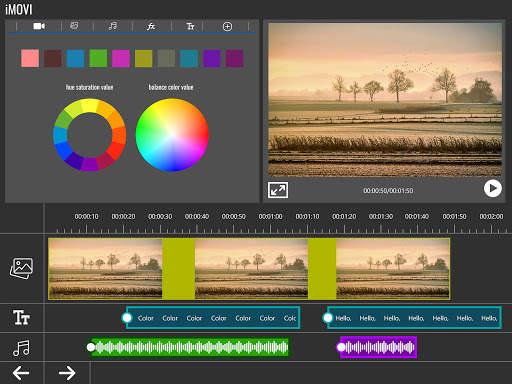The height and width of the screenshot is (384, 512).
Task: Switch to the music notes tab
Action: coord(113,26)
